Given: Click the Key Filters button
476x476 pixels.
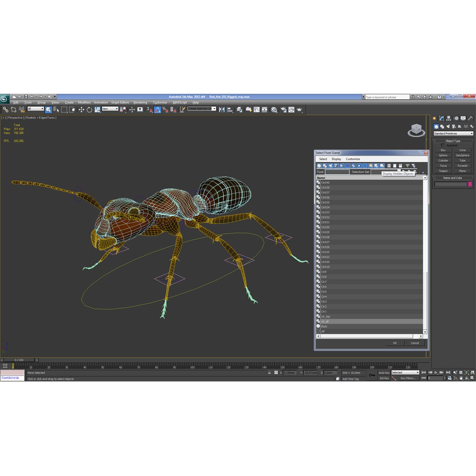Looking at the screenshot, I should [408, 378].
